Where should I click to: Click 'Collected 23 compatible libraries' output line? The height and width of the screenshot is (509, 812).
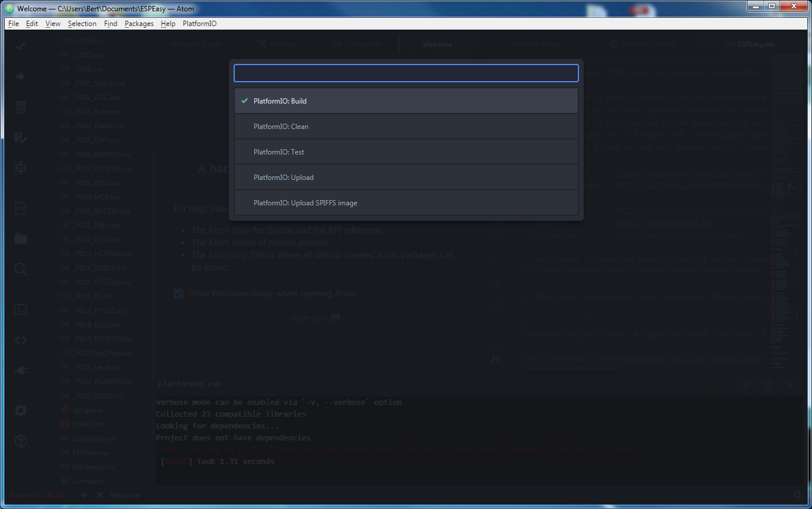click(x=231, y=414)
